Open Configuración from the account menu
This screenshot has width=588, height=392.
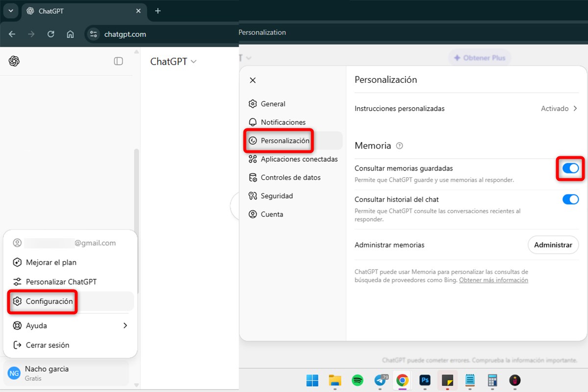click(x=70, y=301)
